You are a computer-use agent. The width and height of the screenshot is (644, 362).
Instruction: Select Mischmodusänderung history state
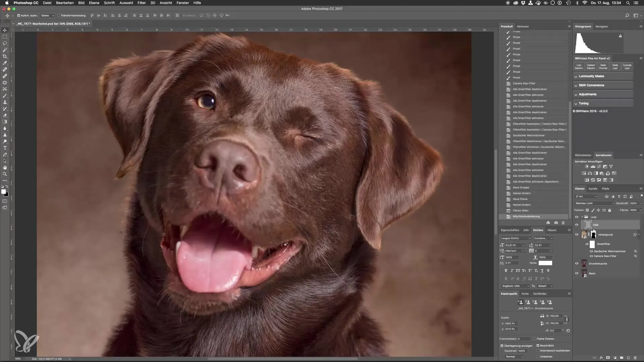pyautogui.click(x=533, y=217)
